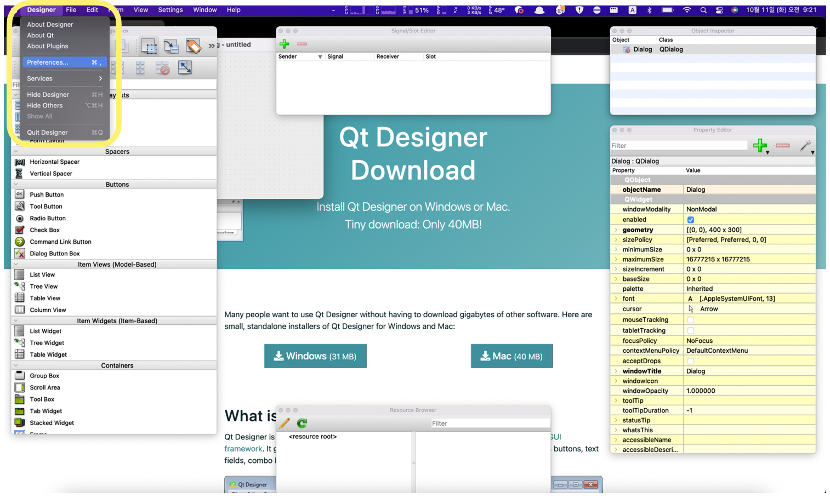Toggle the enabled property checkbox
The height and width of the screenshot is (504, 830).
click(x=691, y=220)
